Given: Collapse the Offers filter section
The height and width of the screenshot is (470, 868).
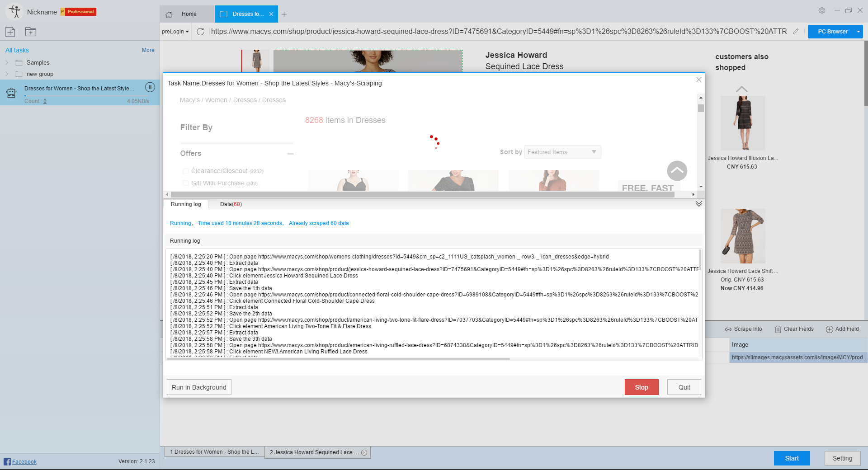Looking at the screenshot, I should click(x=290, y=154).
